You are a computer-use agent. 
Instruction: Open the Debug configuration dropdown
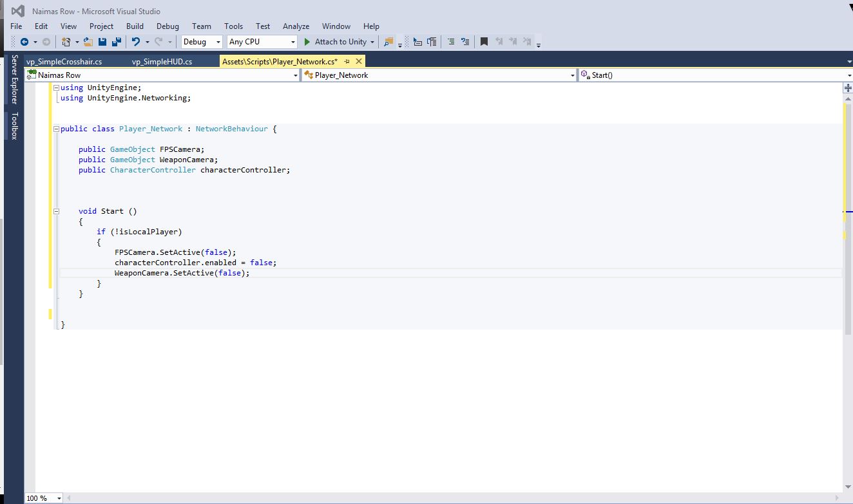click(202, 42)
